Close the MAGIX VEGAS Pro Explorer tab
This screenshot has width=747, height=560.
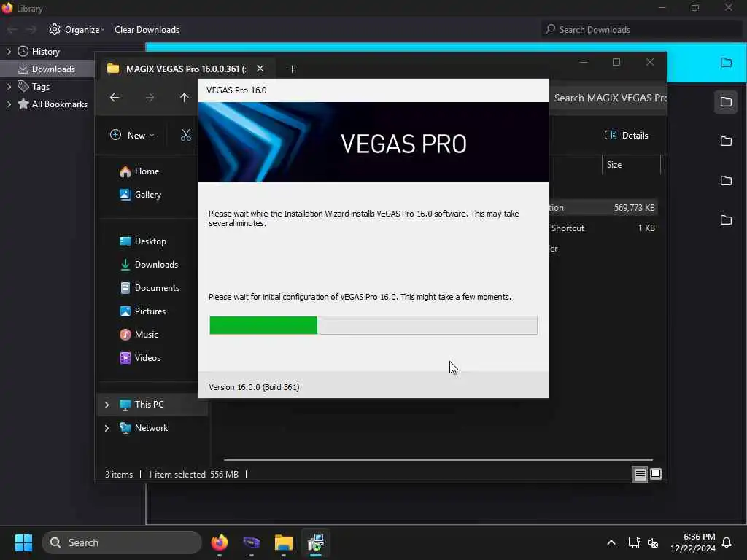[x=260, y=69]
